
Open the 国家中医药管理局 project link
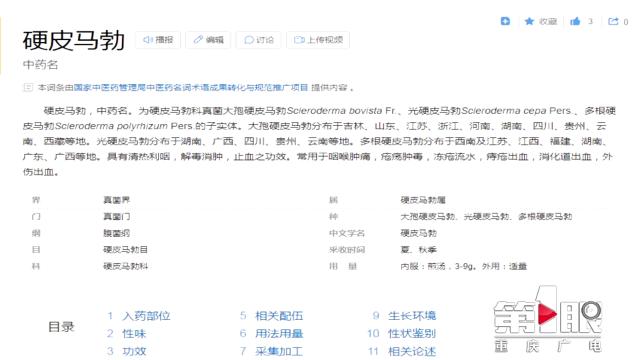[x=191, y=87]
